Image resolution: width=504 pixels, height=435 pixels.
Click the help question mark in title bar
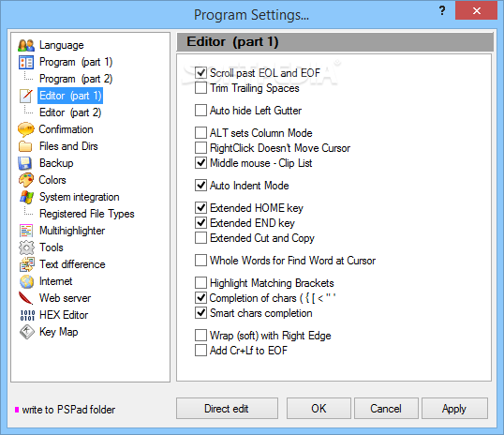[x=442, y=10]
